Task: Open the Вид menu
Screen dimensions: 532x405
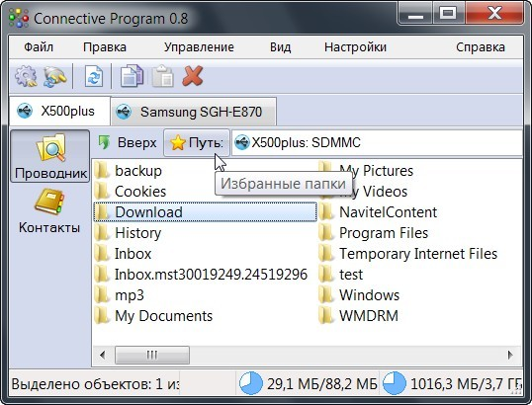Action: 280,47
